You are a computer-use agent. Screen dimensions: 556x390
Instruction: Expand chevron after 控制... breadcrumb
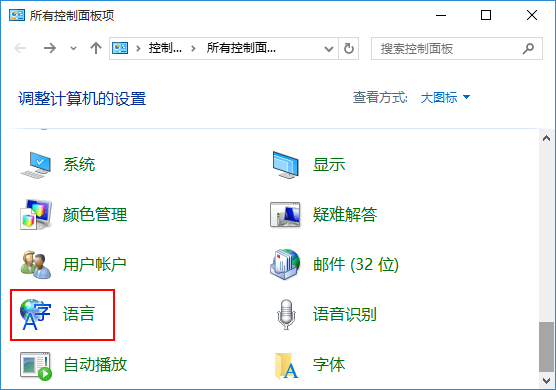193,49
